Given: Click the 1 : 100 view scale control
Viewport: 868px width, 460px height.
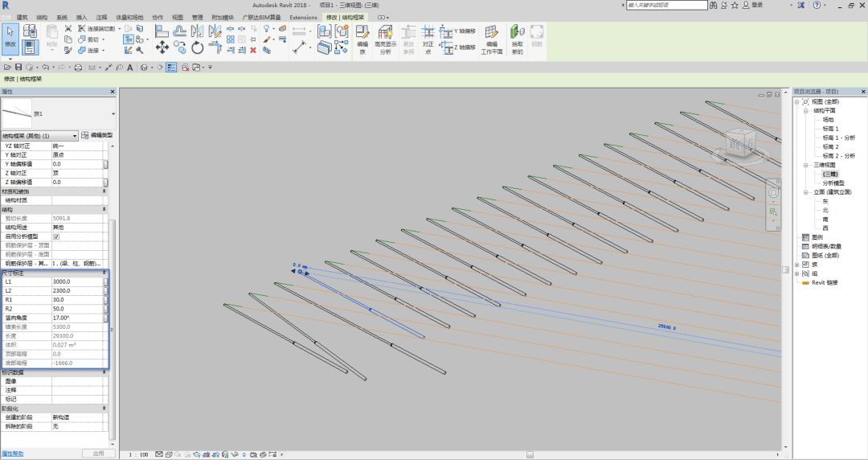Looking at the screenshot, I should click(139, 454).
